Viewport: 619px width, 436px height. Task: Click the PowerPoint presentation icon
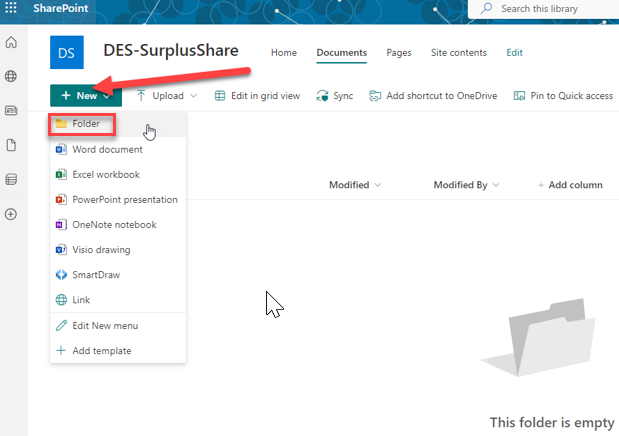(61, 199)
